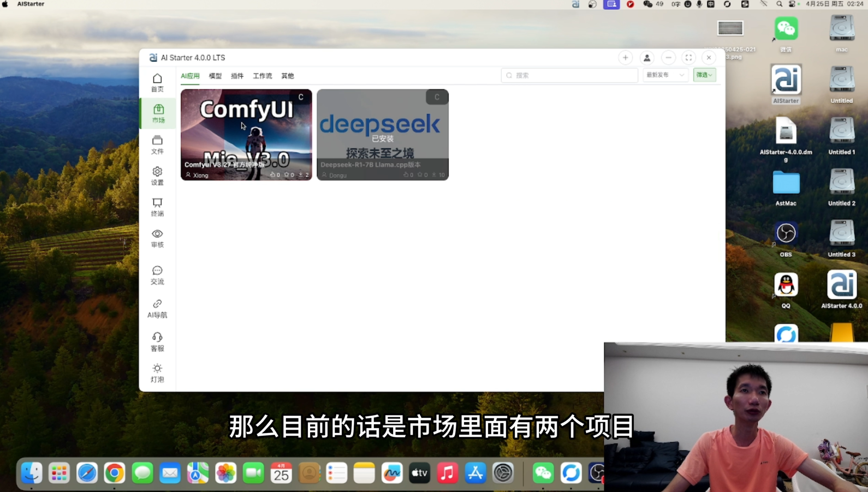868x492 pixels.
Task: Click the like count on ComfyUI card
Action: tap(275, 175)
